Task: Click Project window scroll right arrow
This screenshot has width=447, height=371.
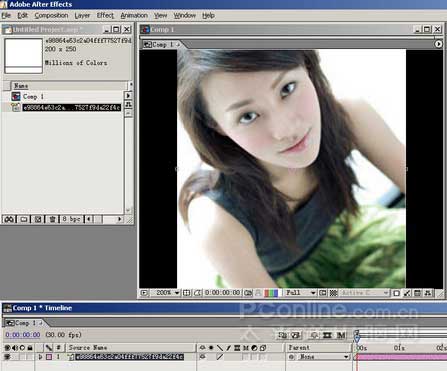Action: (x=119, y=219)
